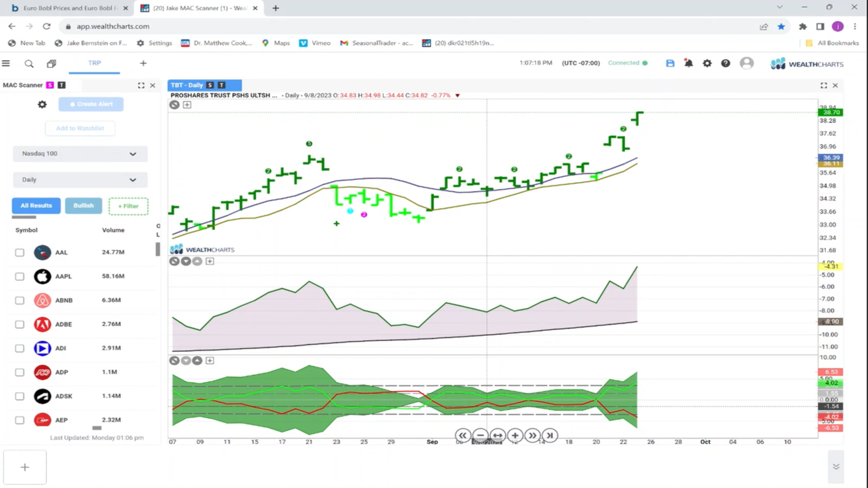Check the ADBE row checkbox
Viewport: 868px width, 488px height.
[19, 324]
